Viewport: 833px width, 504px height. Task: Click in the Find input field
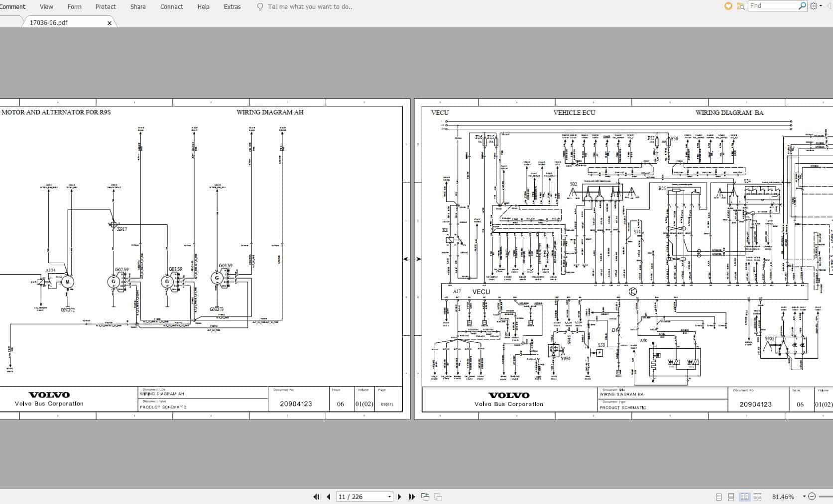[772, 6]
